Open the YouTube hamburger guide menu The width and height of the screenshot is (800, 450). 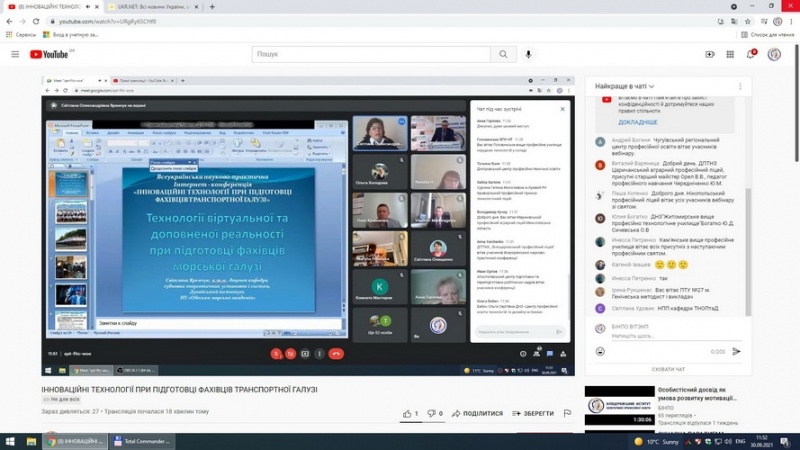click(14, 54)
